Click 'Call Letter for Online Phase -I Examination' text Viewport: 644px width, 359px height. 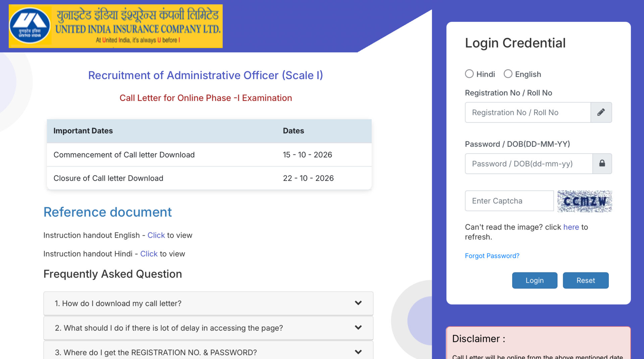(206, 98)
